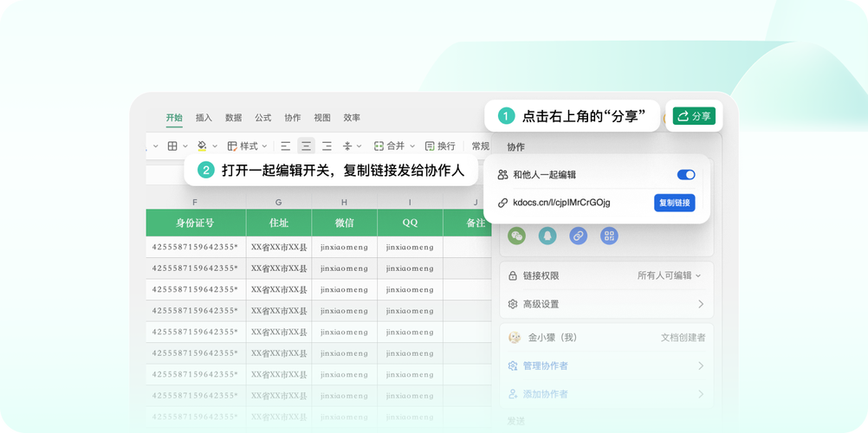Click the 身份证号 header cell

coord(196,223)
